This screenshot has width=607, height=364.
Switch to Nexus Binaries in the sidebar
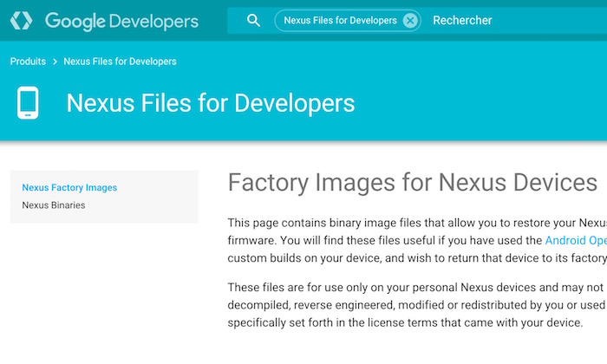click(x=54, y=205)
